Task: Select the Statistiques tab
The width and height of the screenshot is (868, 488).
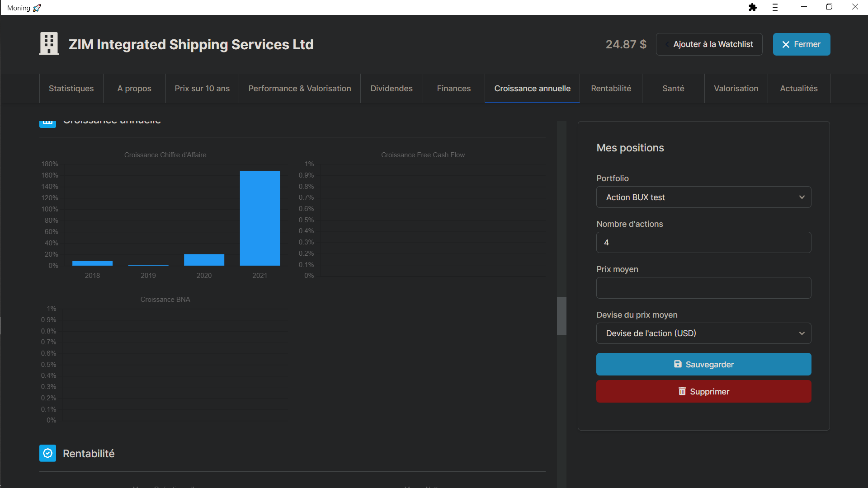Action: coord(71,89)
